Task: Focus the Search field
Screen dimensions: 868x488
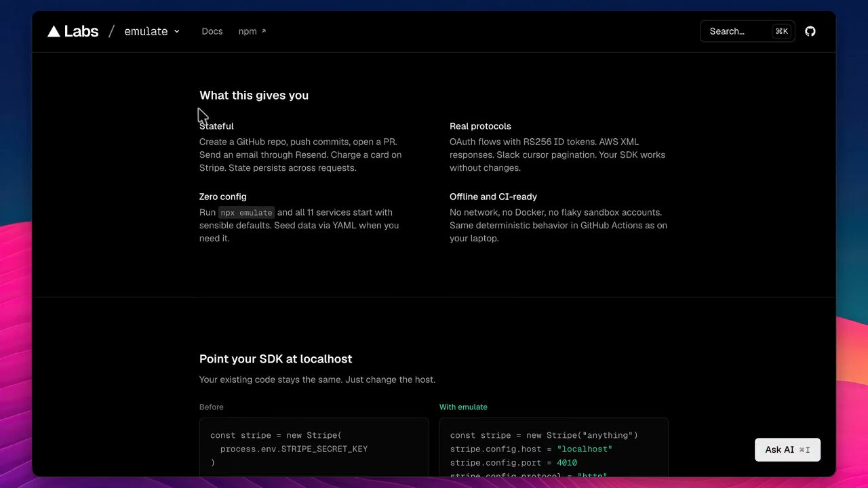Action: tap(747, 31)
